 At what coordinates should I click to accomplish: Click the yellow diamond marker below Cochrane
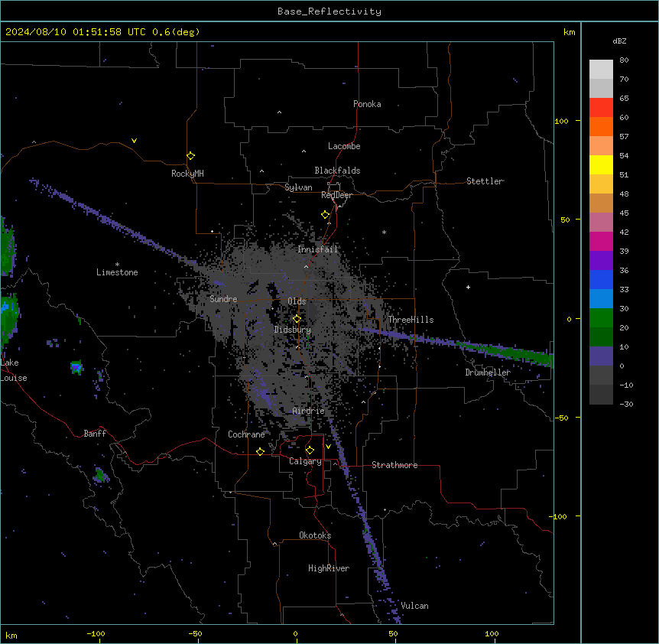260,451
